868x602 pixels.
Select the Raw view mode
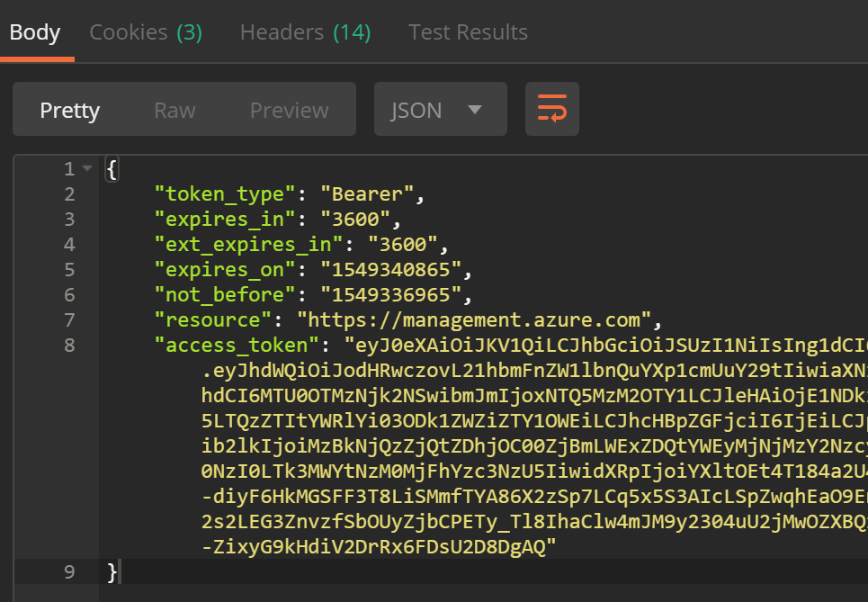[174, 110]
